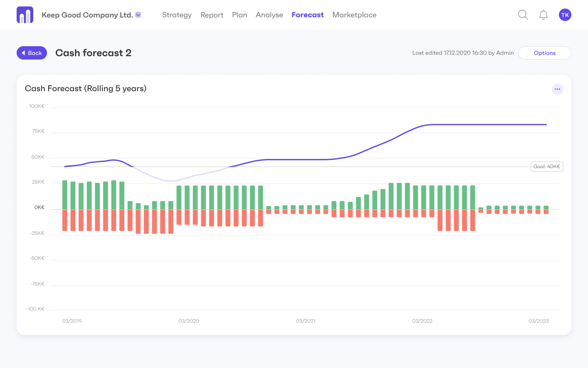
Task: Open the Marketplace tab
Action: [x=354, y=15]
